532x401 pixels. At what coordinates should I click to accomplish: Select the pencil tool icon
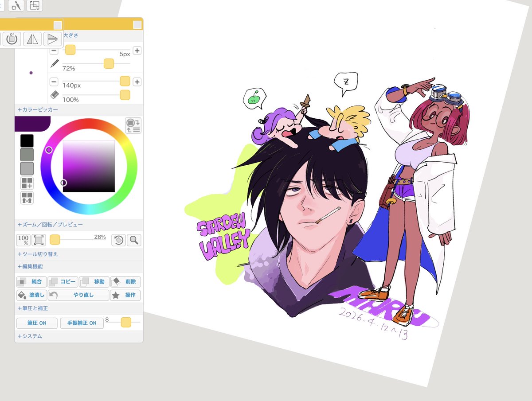point(54,64)
